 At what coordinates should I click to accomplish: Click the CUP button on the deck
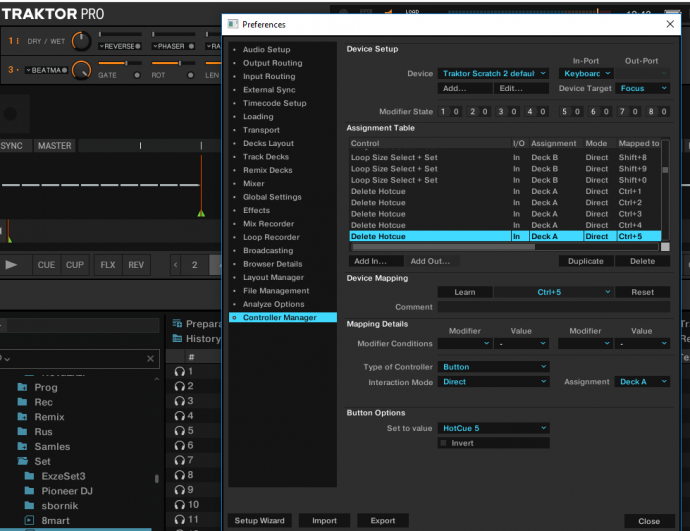(75, 265)
